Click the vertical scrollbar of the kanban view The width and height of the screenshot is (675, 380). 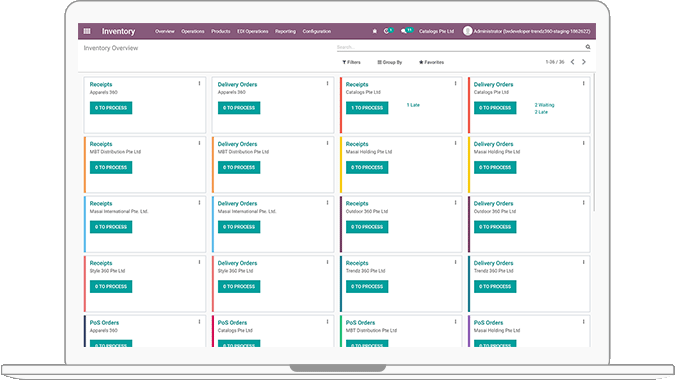pyautogui.click(x=594, y=142)
